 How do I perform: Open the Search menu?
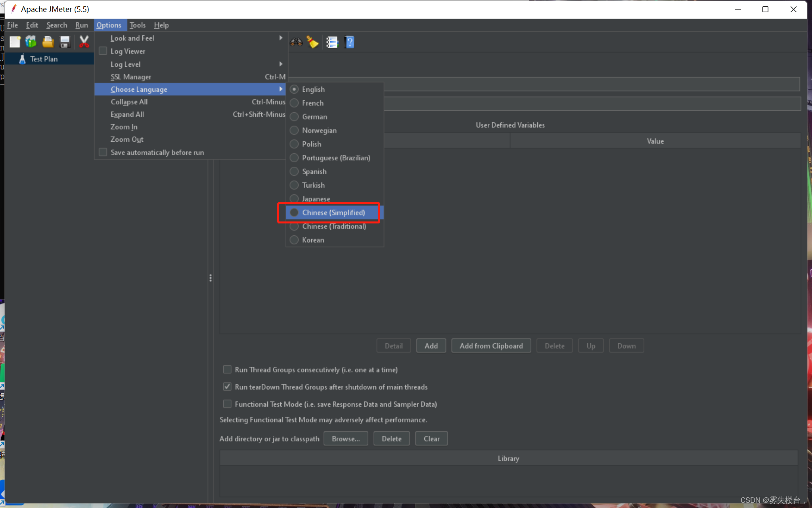click(x=57, y=25)
